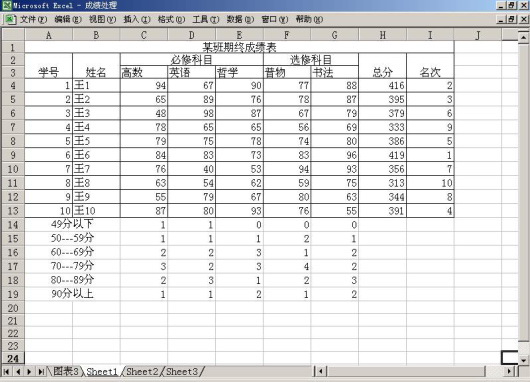
Task: Click horizontal scrollbar right arrow
Action: click(x=509, y=372)
